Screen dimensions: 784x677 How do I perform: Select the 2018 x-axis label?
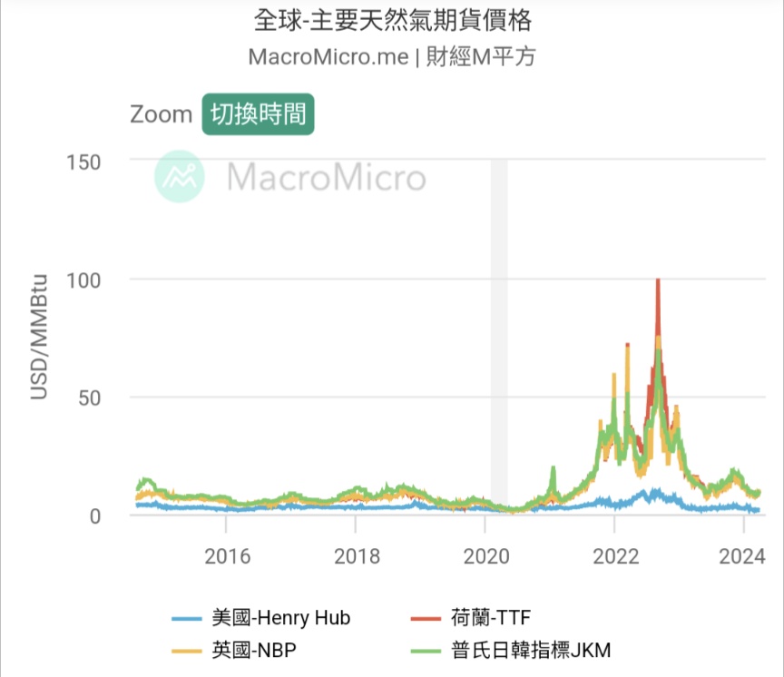coord(357,556)
